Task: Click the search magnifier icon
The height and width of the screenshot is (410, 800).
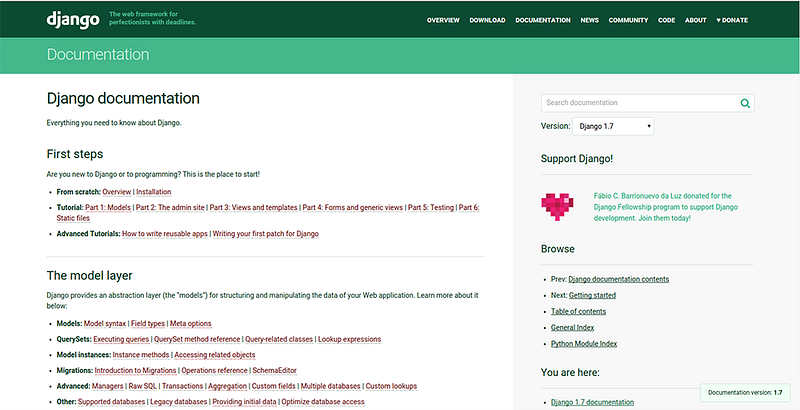Action: (745, 103)
